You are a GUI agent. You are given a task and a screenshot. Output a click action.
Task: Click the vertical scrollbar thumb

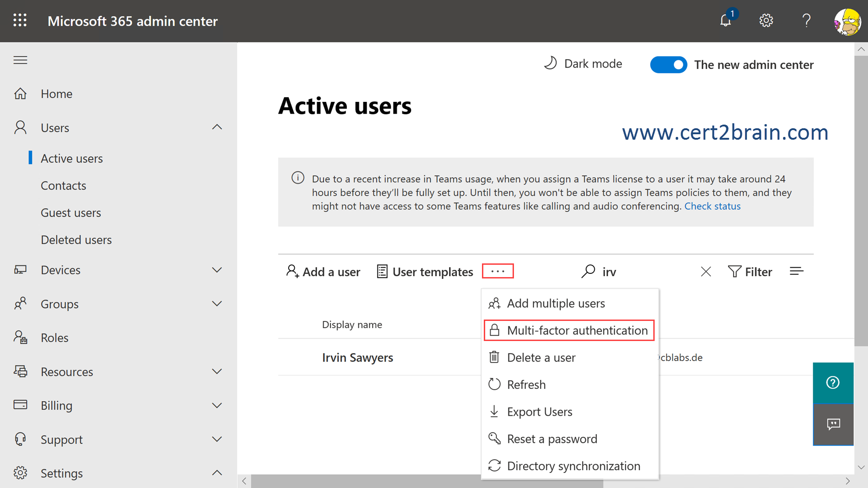click(861, 201)
